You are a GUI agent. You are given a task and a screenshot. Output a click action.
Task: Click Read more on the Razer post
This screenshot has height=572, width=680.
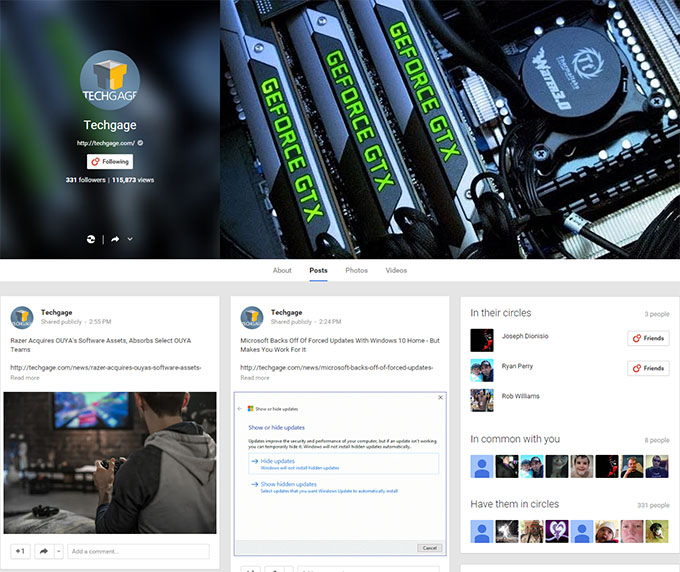click(x=25, y=378)
